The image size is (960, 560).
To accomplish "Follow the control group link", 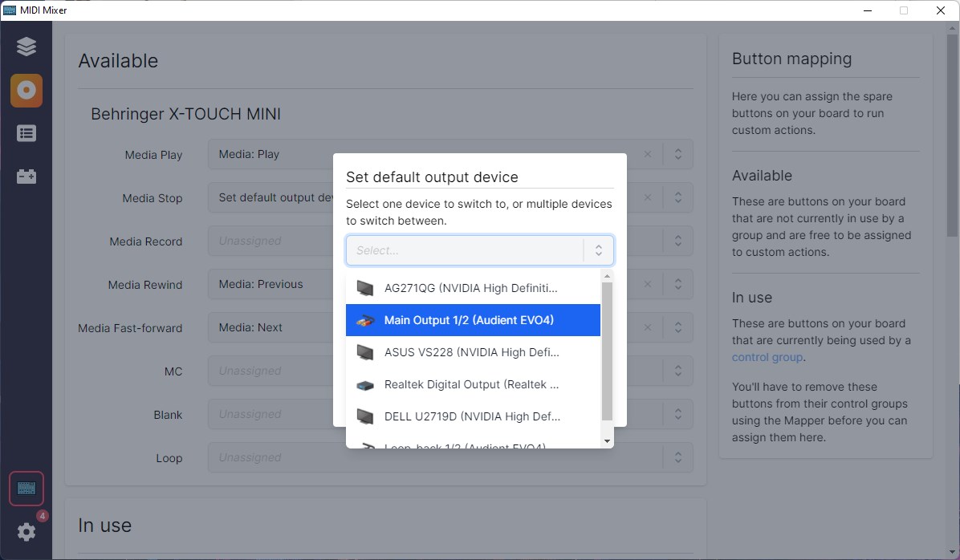I will [767, 357].
